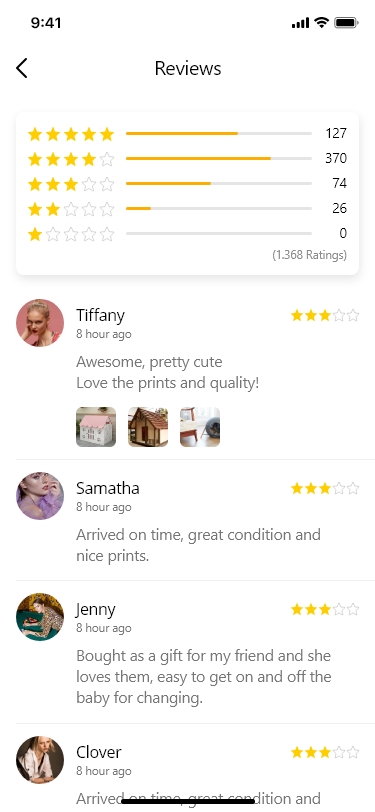The image size is (375, 812).
Task: View the pink dollhouse review photo
Action: [96, 427]
